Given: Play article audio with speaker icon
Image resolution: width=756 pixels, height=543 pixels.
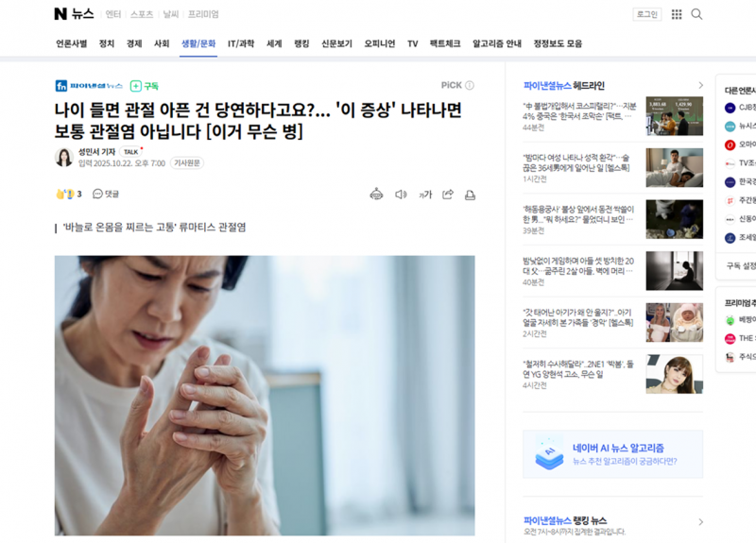Looking at the screenshot, I should (401, 195).
